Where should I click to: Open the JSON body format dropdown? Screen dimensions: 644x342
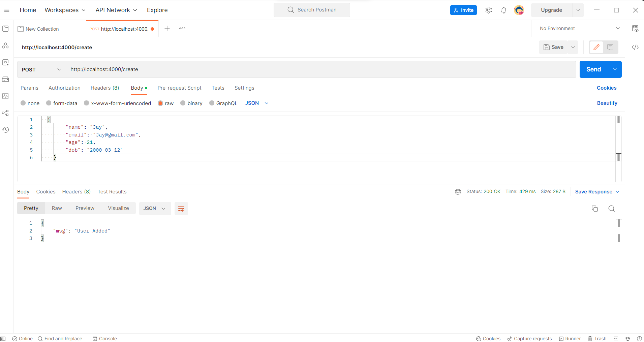(256, 103)
